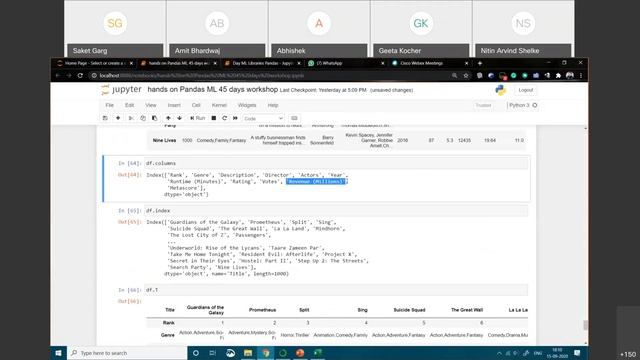640x360 pixels.
Task: Click the Logout button
Action: pyautogui.click(x=526, y=90)
